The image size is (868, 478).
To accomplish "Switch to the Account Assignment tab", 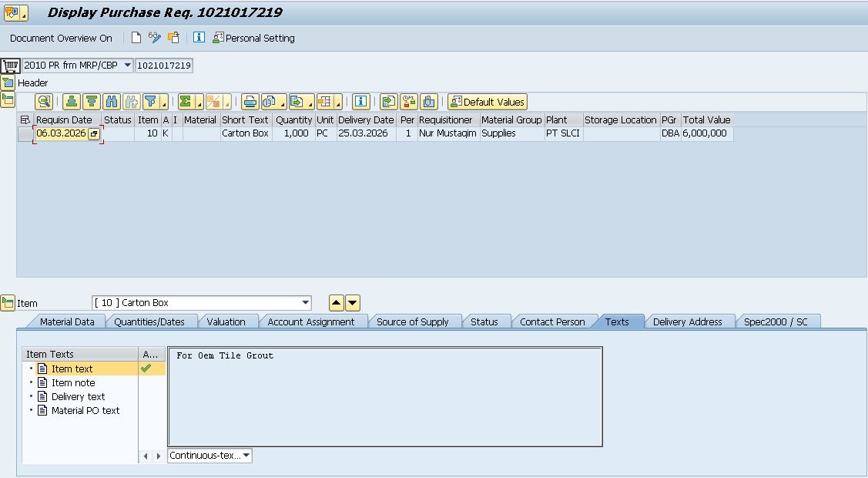I will click(x=310, y=321).
